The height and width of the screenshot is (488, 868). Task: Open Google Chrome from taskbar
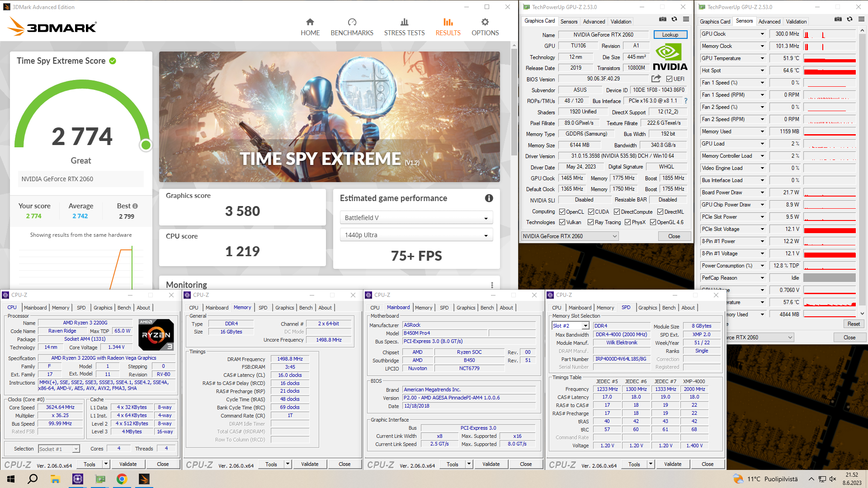(x=122, y=479)
